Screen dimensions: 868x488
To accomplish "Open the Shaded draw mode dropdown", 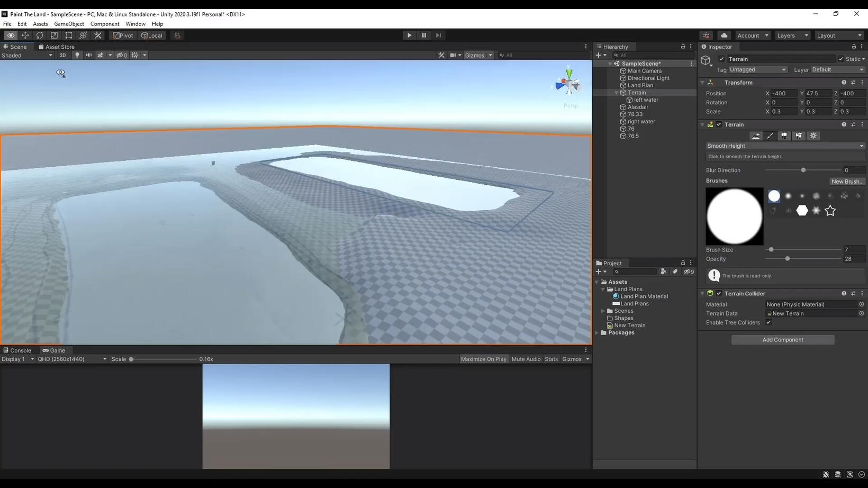I will click(x=27, y=55).
